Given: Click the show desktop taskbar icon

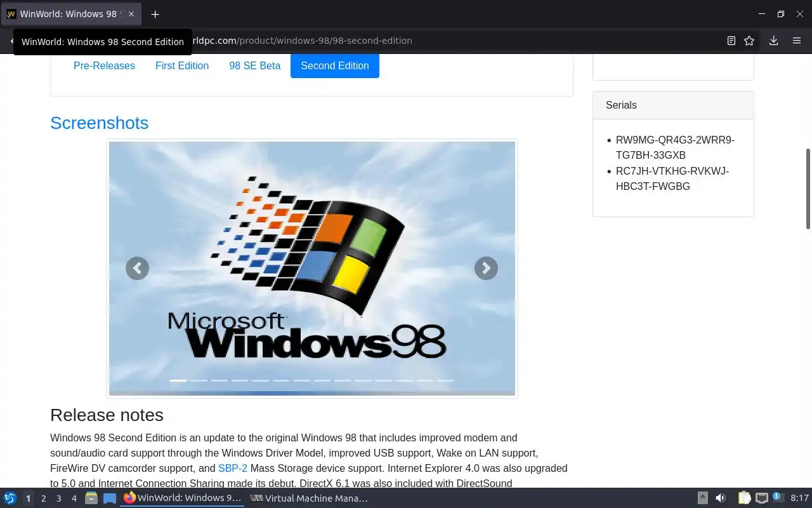Looking at the screenshot, I should click(x=110, y=498).
